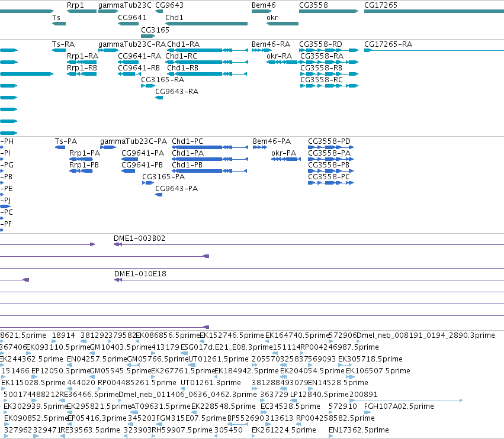Open the "CG9643" gene label
Screen dimensions: 504x439
point(169,5)
